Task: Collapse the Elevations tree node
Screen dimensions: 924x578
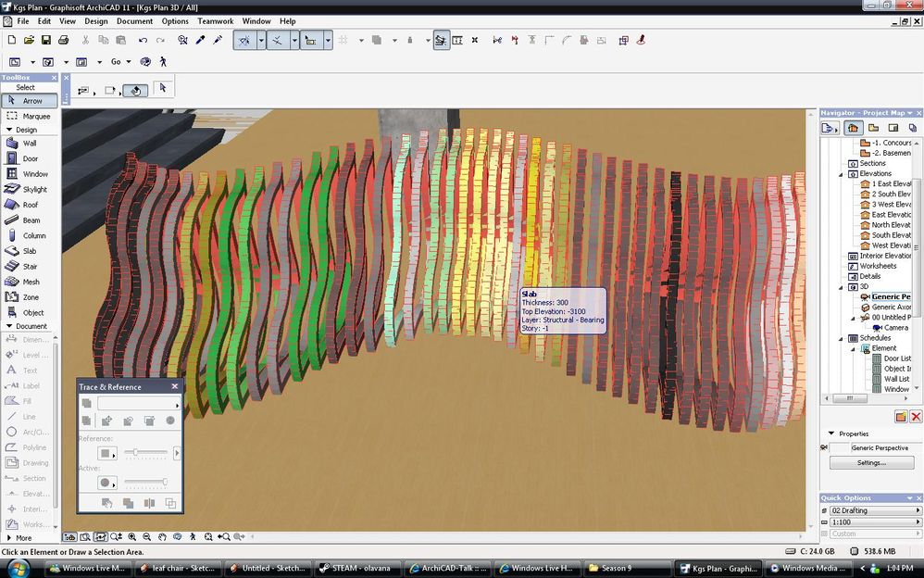Action: point(841,174)
